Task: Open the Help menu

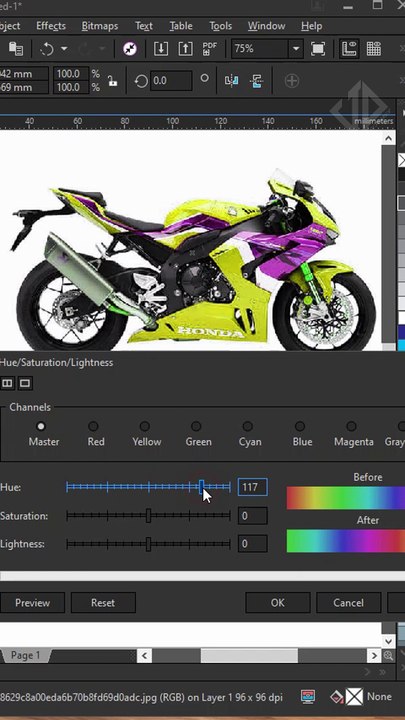Action: pyautogui.click(x=311, y=26)
